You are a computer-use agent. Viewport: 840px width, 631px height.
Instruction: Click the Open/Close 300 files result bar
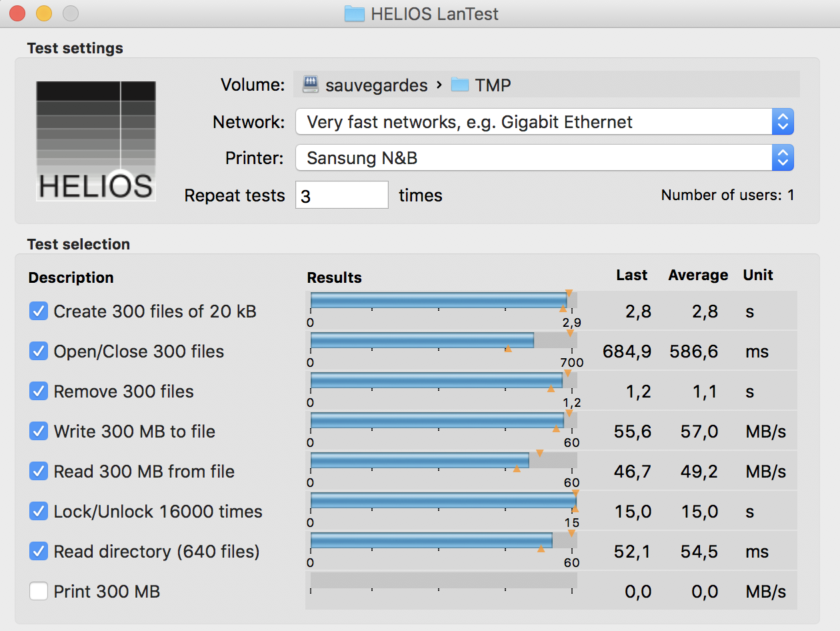(x=443, y=340)
